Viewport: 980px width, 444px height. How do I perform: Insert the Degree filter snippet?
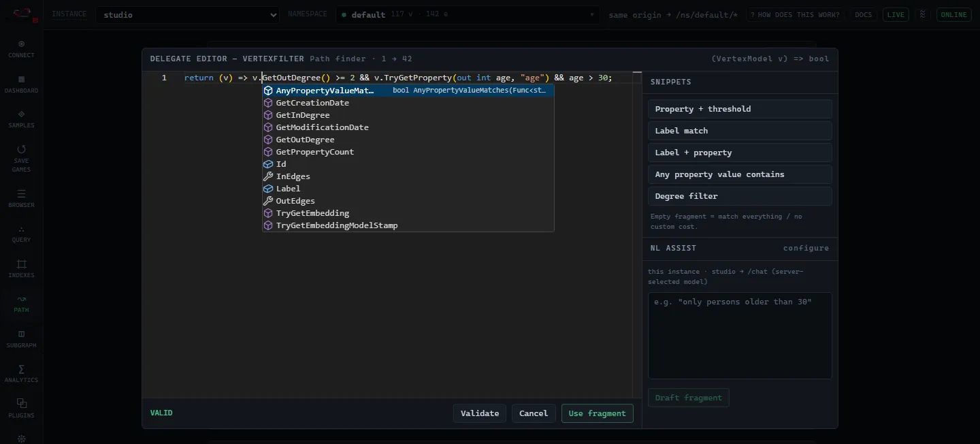pyautogui.click(x=740, y=196)
